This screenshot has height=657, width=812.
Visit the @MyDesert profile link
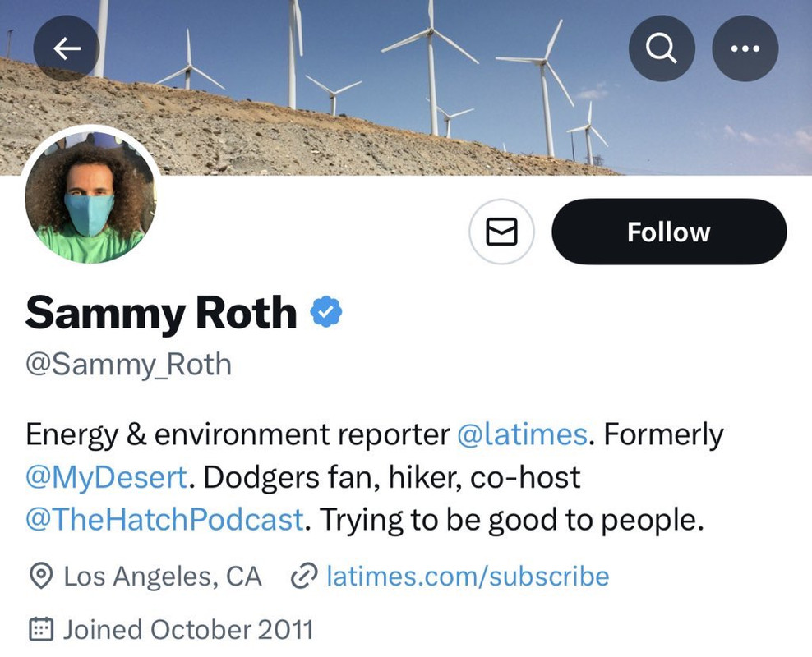[107, 477]
